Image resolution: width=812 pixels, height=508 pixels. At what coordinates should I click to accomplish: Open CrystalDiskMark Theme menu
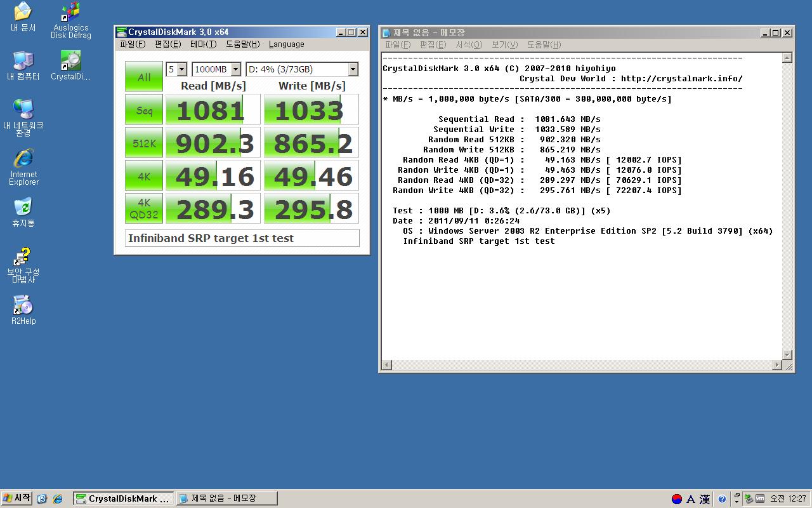tap(203, 44)
